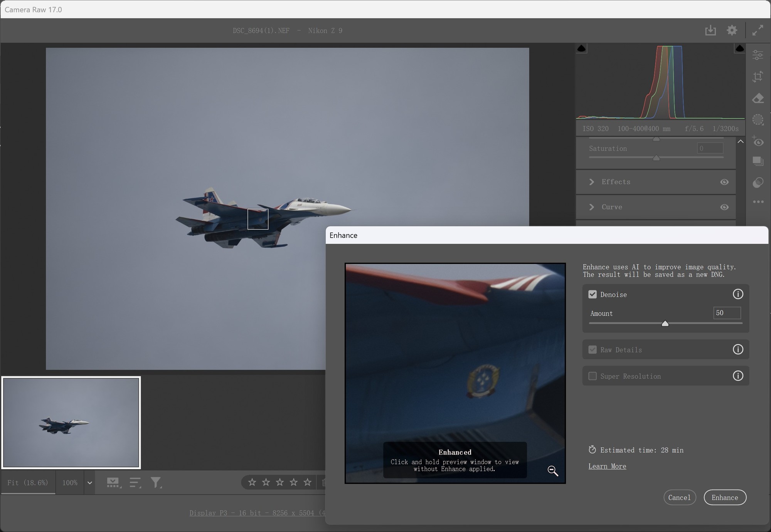Click the Learn More link in dialog
Viewport: 771px width, 532px height.
(607, 466)
